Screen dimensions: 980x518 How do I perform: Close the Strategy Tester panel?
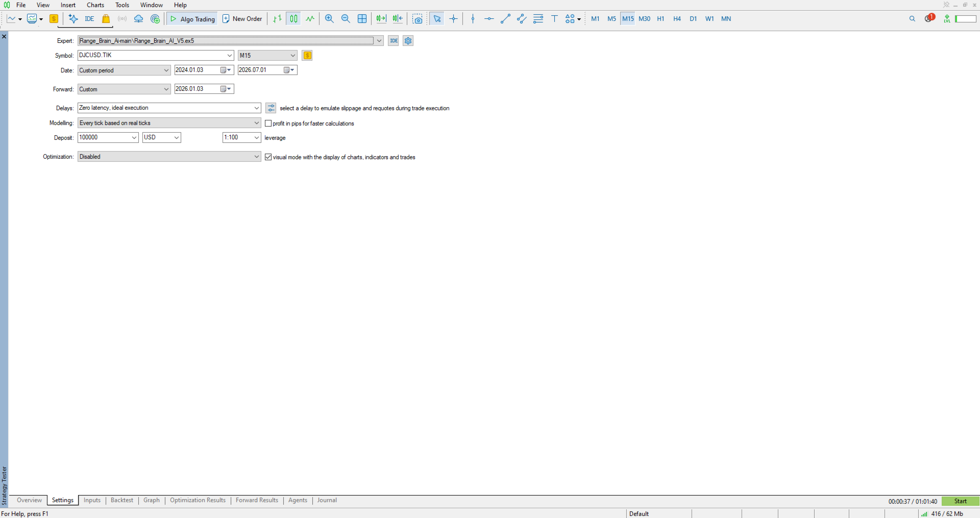click(x=4, y=37)
